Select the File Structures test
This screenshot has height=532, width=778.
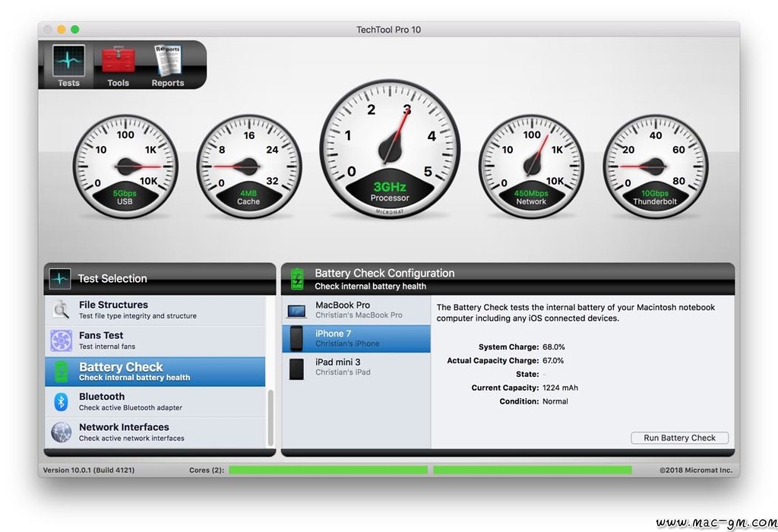point(155,310)
